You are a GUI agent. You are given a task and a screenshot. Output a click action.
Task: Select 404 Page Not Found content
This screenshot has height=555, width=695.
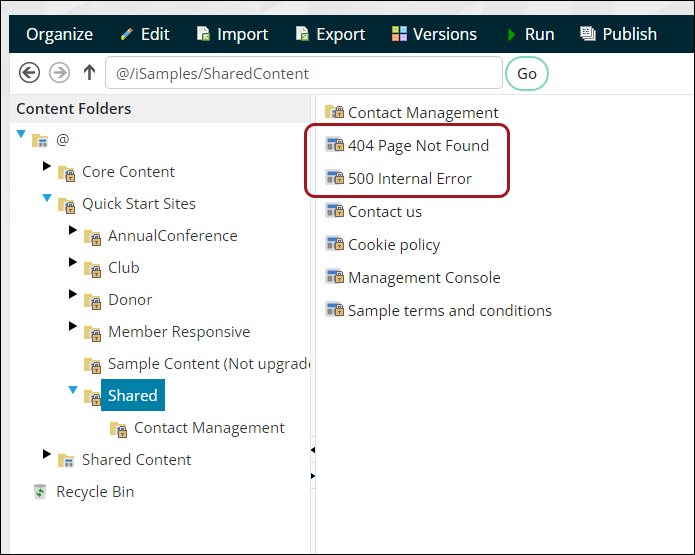tap(418, 145)
